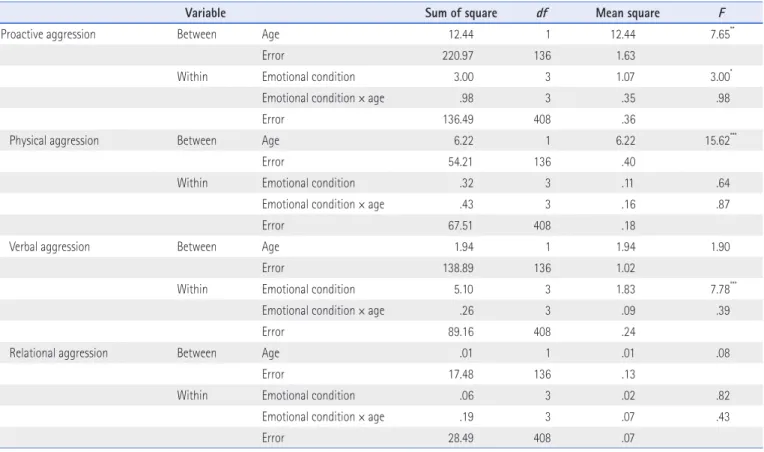Click the F value .98
764x452 pixels.
(x=723, y=98)
